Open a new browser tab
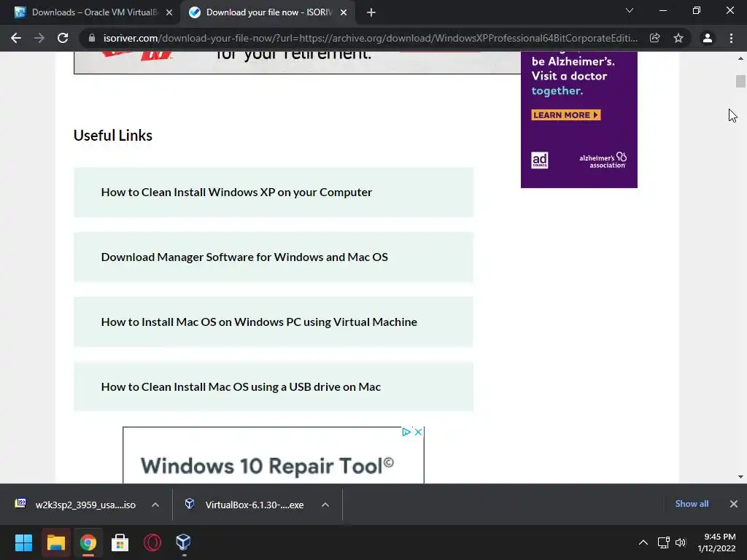The width and height of the screenshot is (747, 560). tap(371, 12)
